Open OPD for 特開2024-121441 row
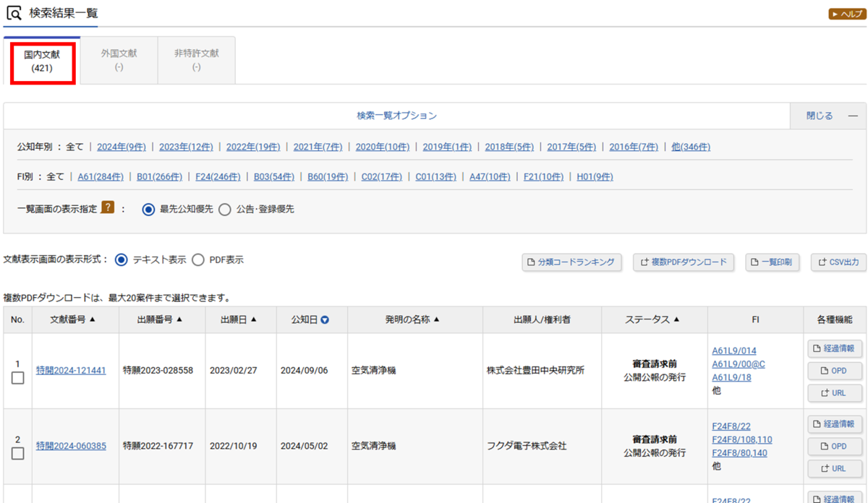Screen dimensions: 868x503 click(x=835, y=371)
